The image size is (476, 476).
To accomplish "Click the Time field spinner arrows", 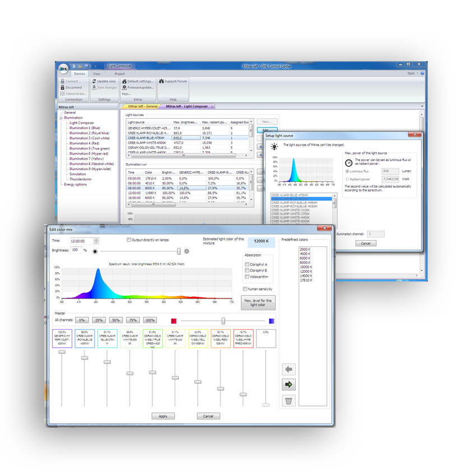I will [96, 241].
